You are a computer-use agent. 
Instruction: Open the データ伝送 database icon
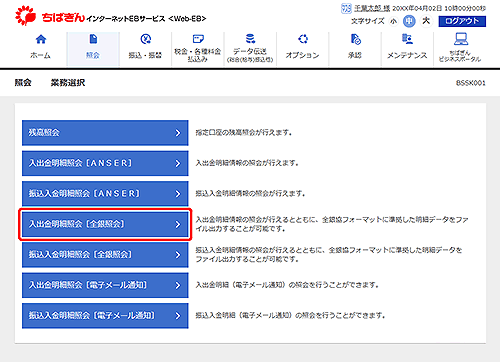250,39
